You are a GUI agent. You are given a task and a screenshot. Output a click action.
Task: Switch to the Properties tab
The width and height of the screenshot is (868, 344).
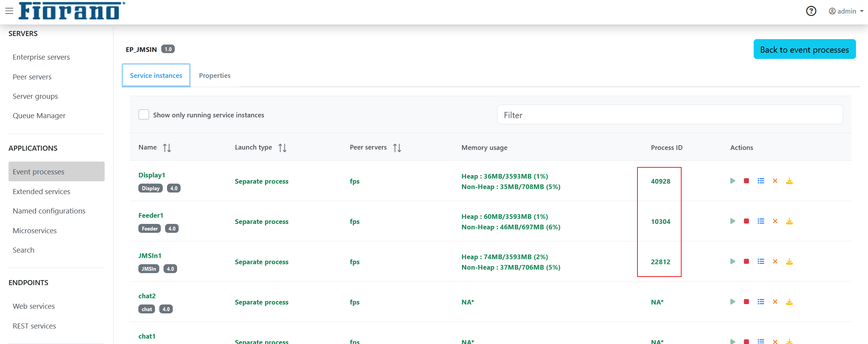click(x=215, y=76)
